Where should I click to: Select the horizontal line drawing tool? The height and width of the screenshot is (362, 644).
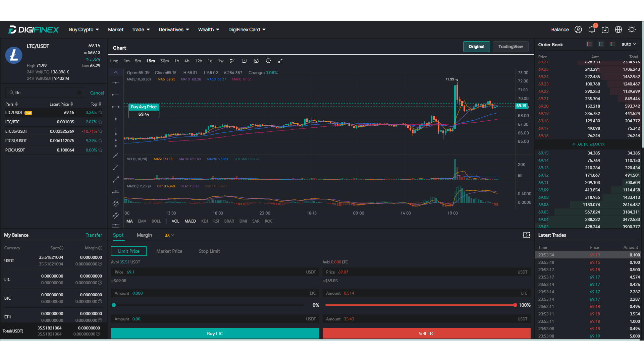[116, 83]
